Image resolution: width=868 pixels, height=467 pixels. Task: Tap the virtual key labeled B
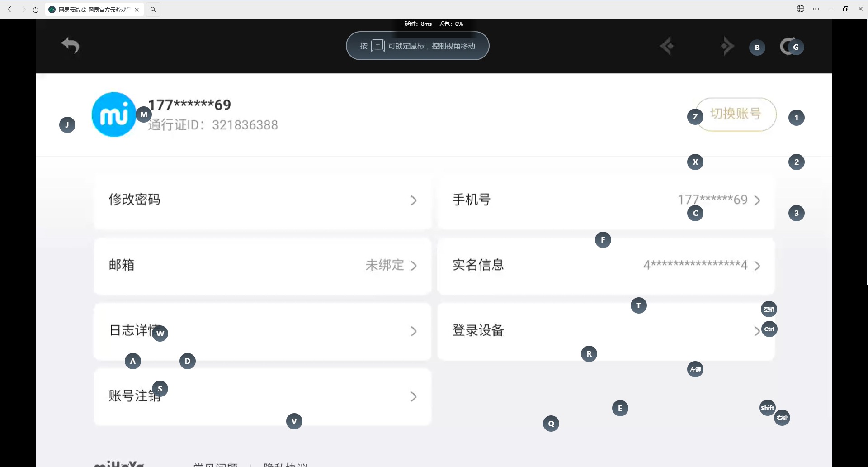pos(757,48)
